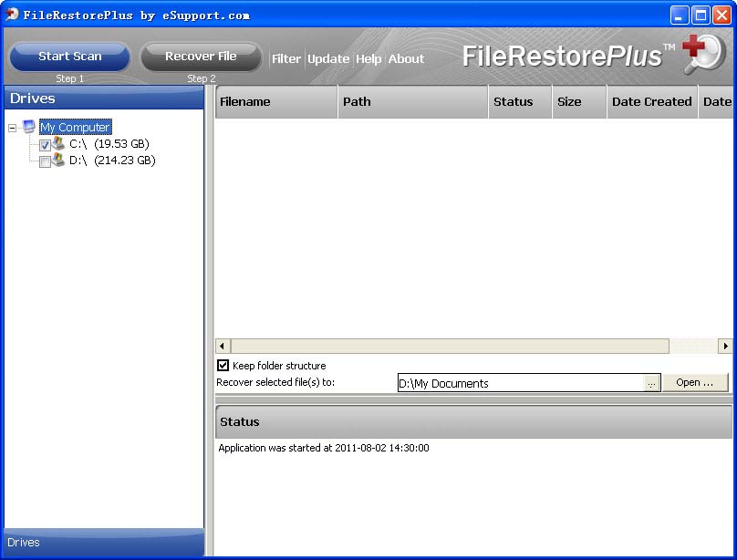The image size is (737, 560).
Task: Toggle Keep folder structure checkbox
Action: [x=223, y=366]
